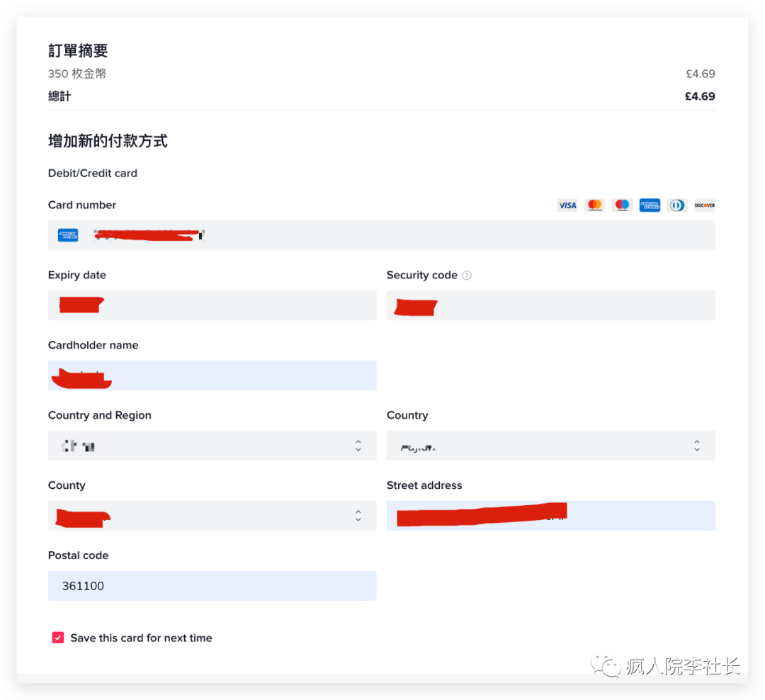
Task: Click the Street address input field
Action: (551, 516)
